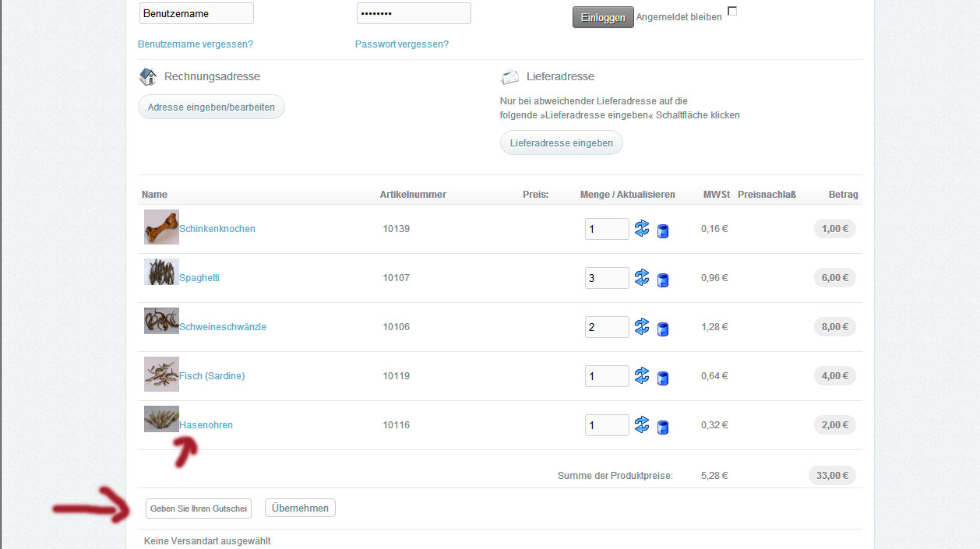Remove Spaghetti from the cart
Screen dimensions: 980x549
(x=663, y=280)
